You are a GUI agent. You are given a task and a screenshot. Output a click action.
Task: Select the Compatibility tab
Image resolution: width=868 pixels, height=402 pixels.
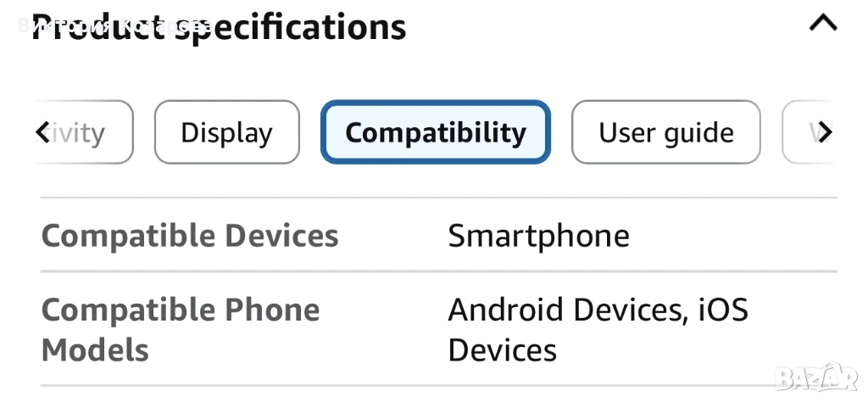pos(436,132)
